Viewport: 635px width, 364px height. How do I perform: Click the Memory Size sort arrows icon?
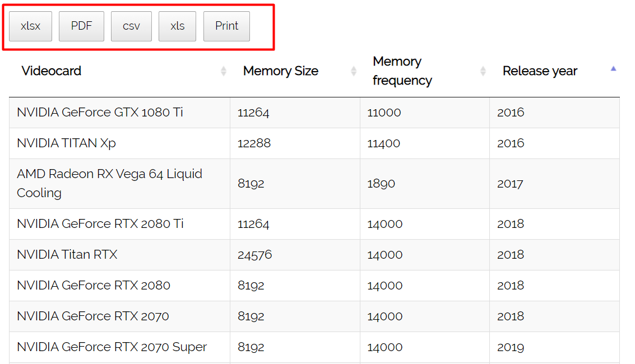[x=354, y=71]
